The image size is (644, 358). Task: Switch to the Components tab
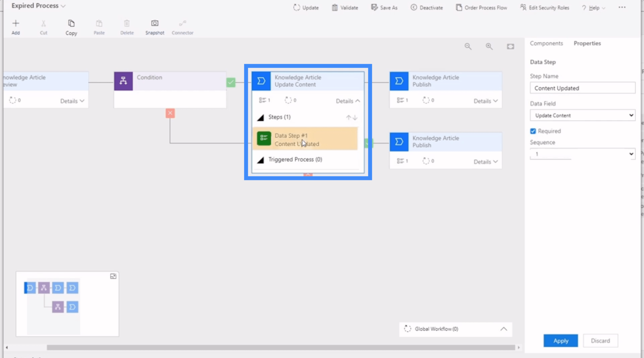[546, 43]
